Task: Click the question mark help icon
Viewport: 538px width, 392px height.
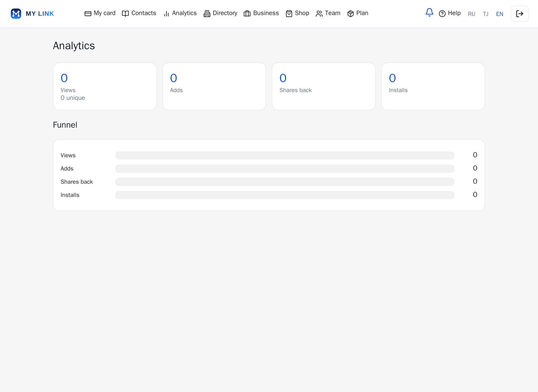Action: (x=442, y=14)
